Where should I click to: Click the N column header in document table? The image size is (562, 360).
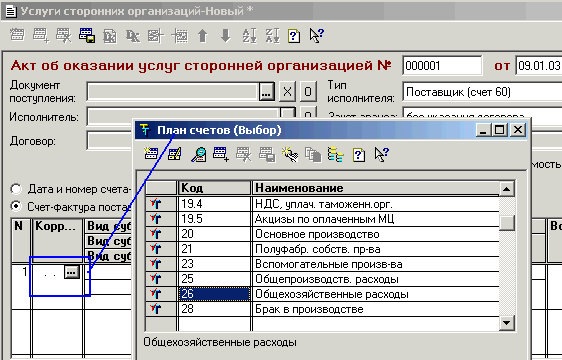click(20, 240)
